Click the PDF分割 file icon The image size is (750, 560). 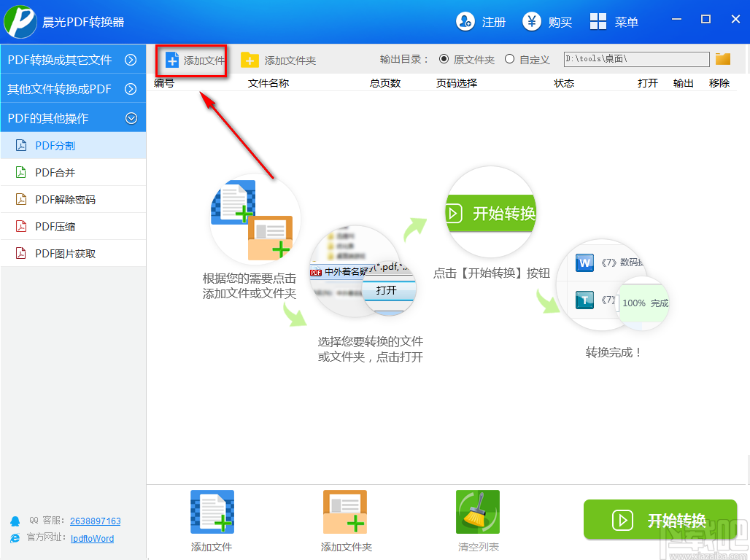21,145
